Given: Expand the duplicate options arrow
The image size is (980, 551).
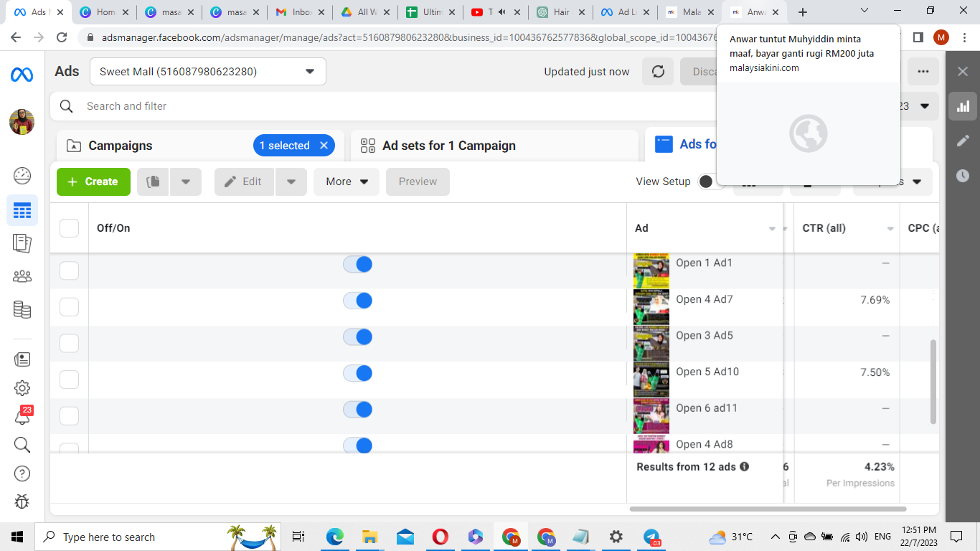Looking at the screenshot, I should click(186, 182).
